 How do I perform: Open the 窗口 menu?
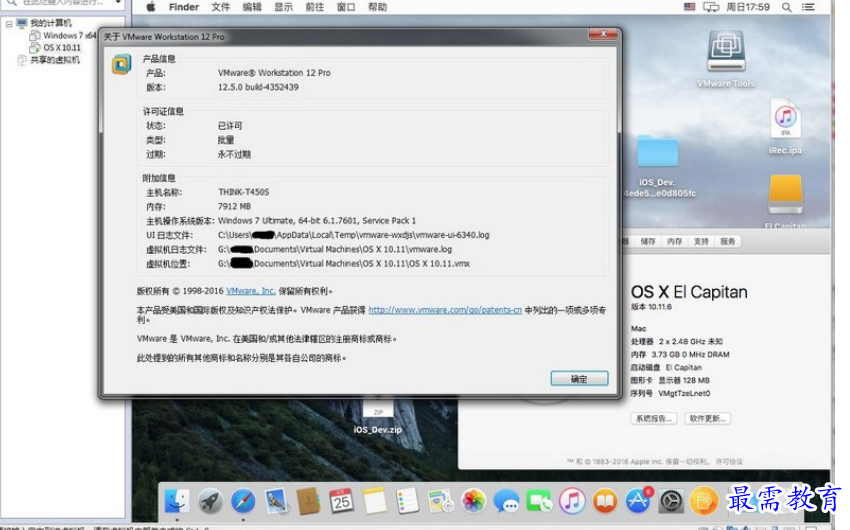click(346, 7)
